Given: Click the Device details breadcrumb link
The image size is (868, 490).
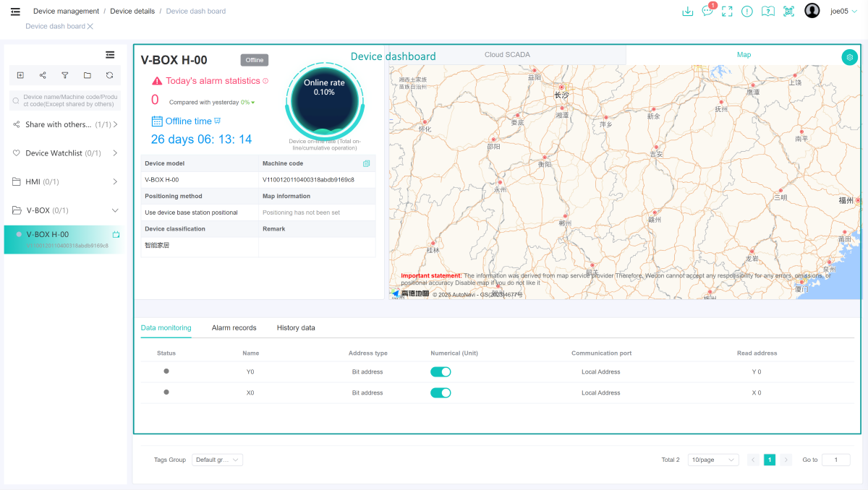Looking at the screenshot, I should (132, 12).
